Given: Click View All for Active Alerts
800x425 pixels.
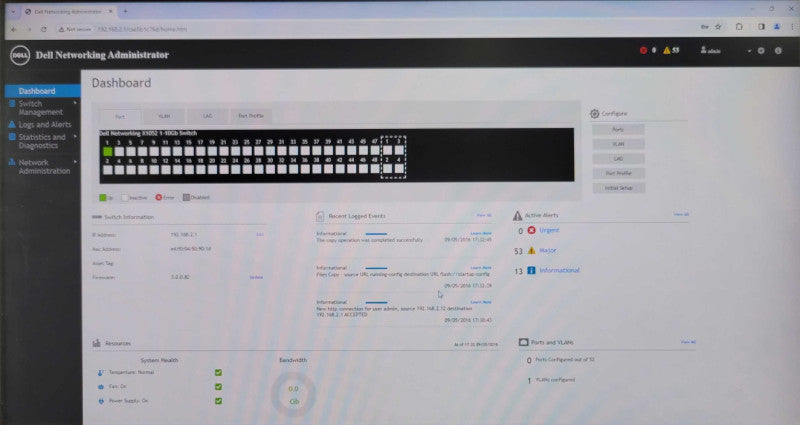Looking at the screenshot, I should point(681,214).
